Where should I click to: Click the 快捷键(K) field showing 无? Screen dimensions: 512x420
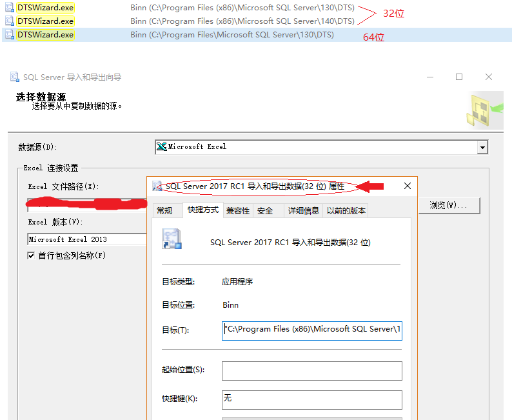312,400
